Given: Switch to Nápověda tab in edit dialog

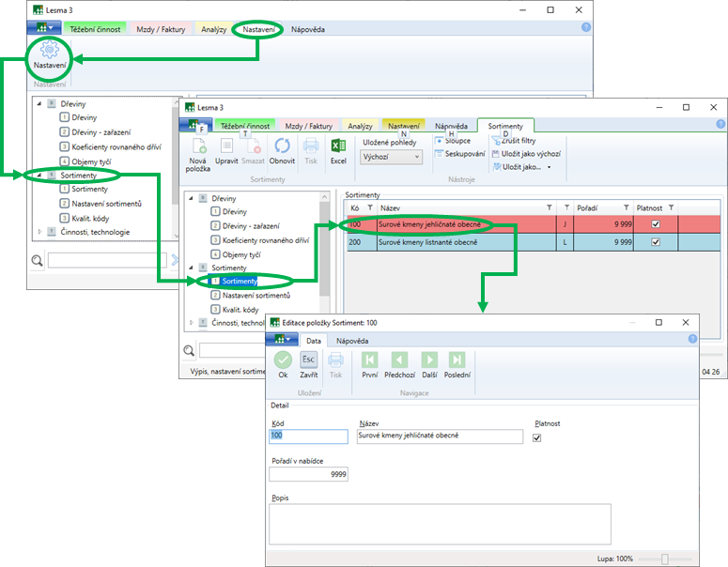Looking at the screenshot, I should pyautogui.click(x=352, y=341).
